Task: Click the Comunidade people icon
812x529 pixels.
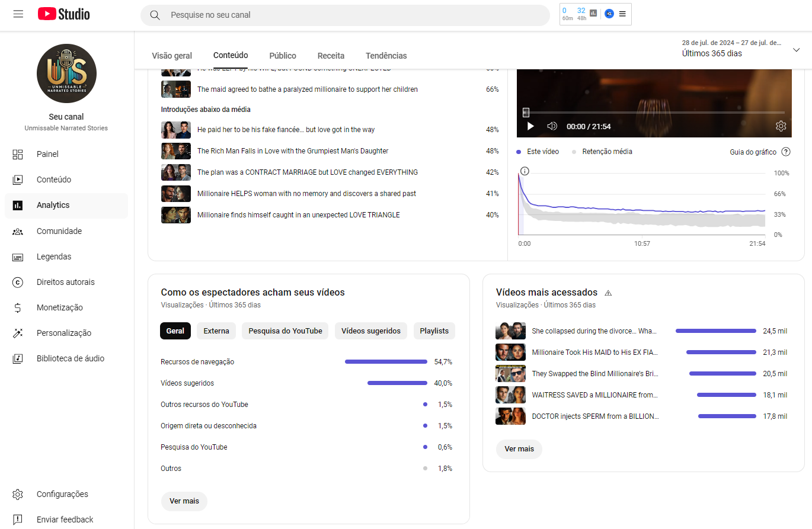Action: tap(18, 231)
